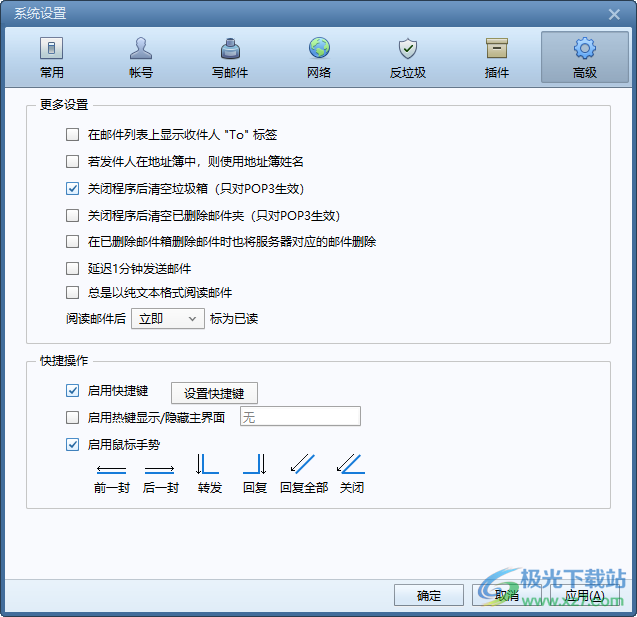Click the 前一封 left-arrow gesture icon
This screenshot has height=617, width=637.
(x=111, y=470)
